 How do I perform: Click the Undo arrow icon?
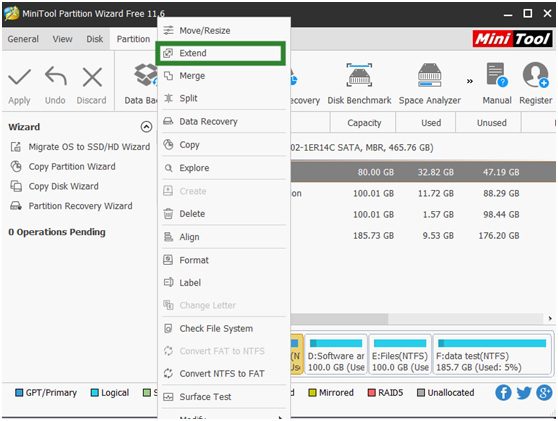pyautogui.click(x=56, y=77)
